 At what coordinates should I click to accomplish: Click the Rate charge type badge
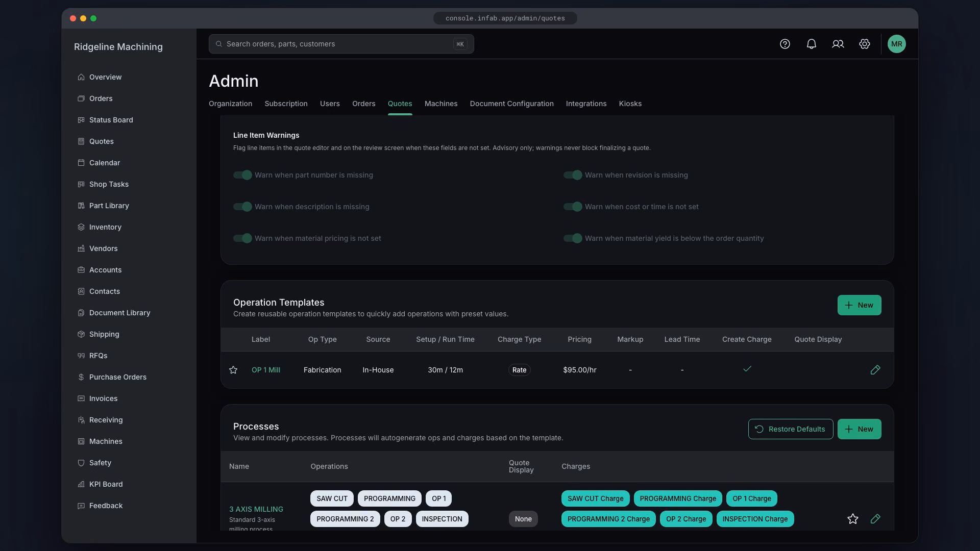pos(519,370)
